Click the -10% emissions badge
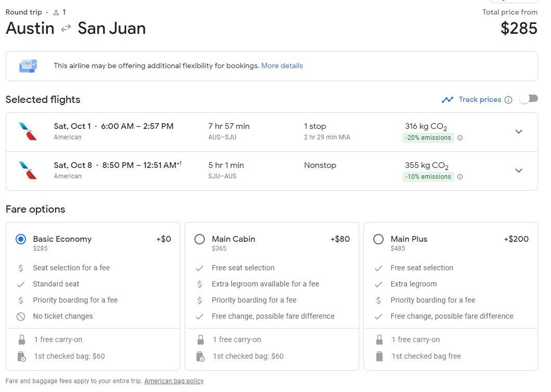 click(428, 177)
